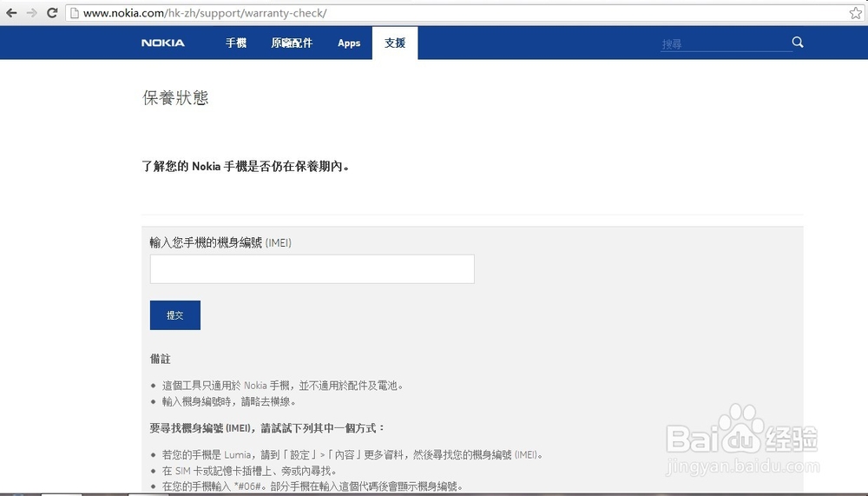Screen dimensions: 868x496
Task: Open the 手機 menu item
Action: tap(236, 43)
